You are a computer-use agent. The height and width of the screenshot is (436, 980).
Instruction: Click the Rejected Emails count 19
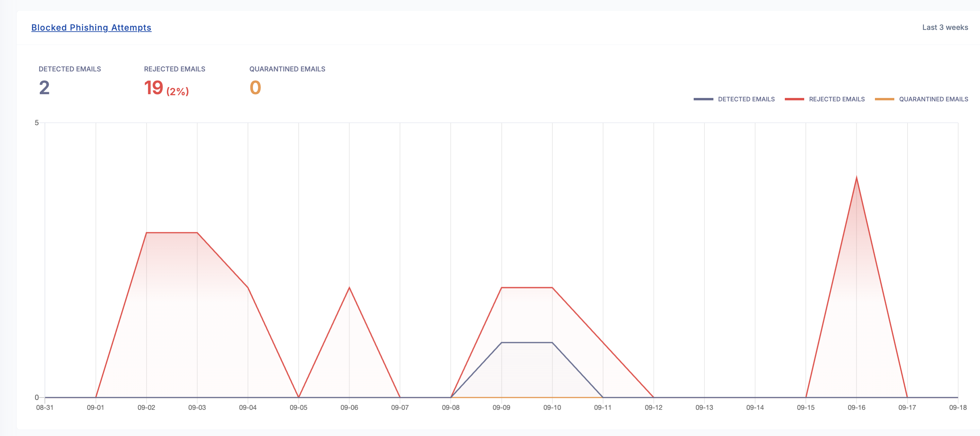154,88
